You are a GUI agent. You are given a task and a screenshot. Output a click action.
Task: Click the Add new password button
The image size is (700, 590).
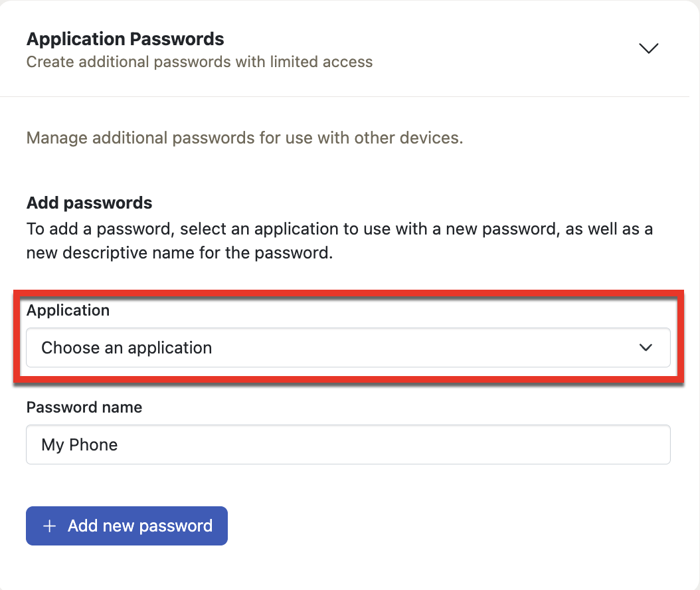click(x=126, y=526)
